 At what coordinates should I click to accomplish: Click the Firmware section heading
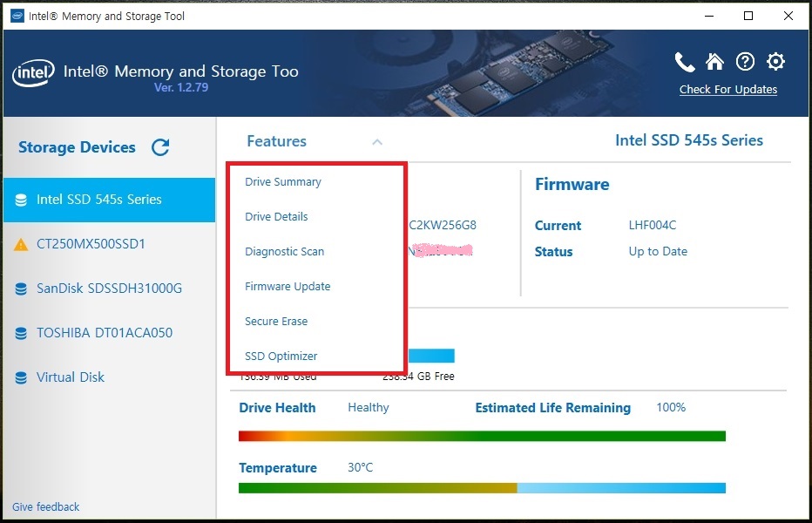572,184
